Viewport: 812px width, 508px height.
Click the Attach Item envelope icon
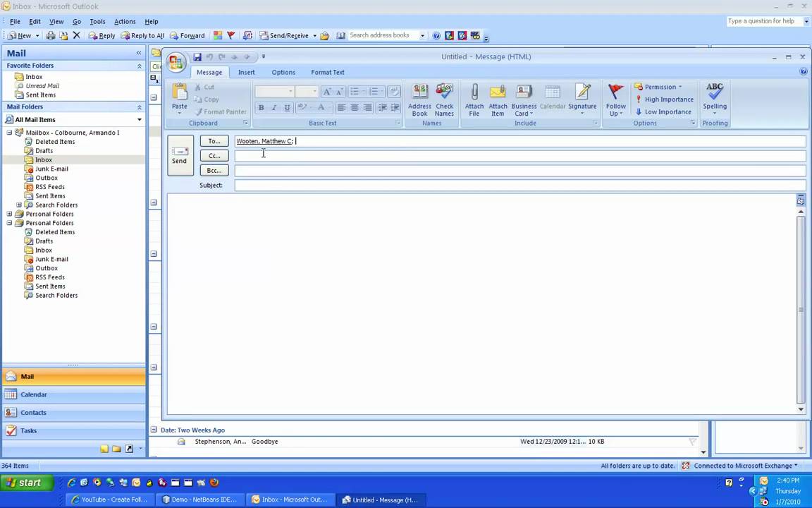point(498,100)
